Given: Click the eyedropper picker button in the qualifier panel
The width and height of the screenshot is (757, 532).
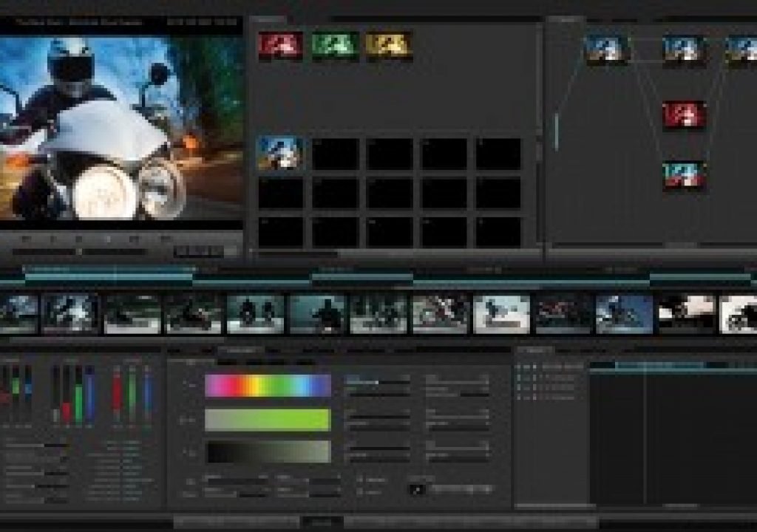Looking at the screenshot, I should tap(417, 490).
